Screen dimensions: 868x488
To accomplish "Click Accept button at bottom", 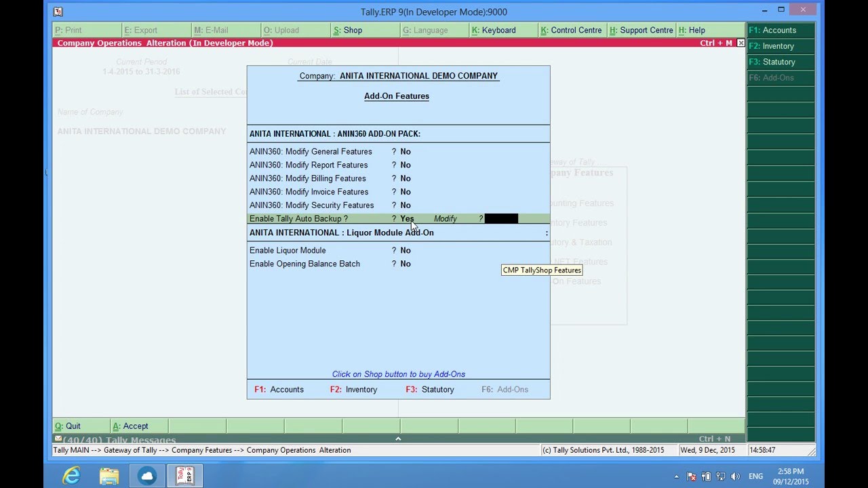I will [x=139, y=426].
